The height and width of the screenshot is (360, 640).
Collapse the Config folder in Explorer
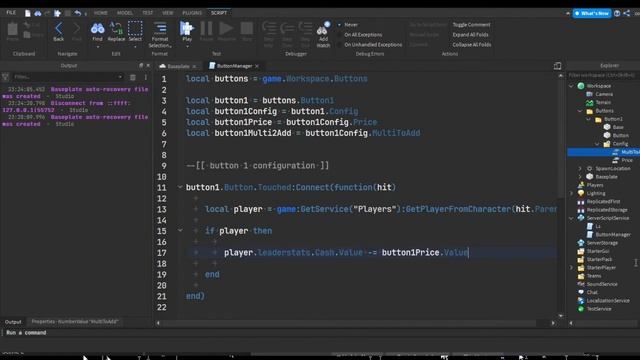597,144
